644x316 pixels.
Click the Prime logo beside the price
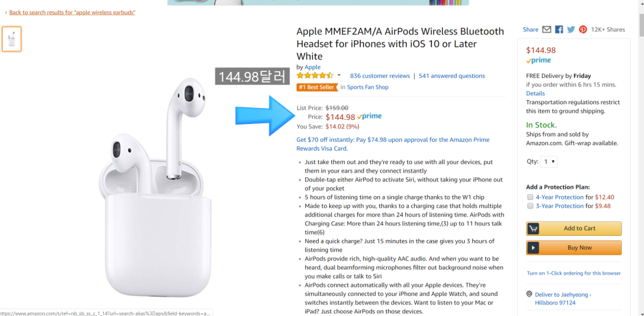click(369, 117)
